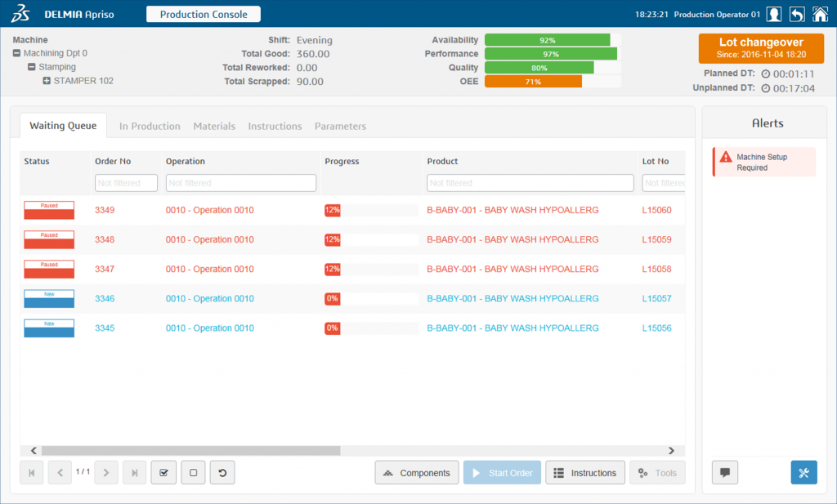Click the blue maintenance tools icon button

coord(803,473)
